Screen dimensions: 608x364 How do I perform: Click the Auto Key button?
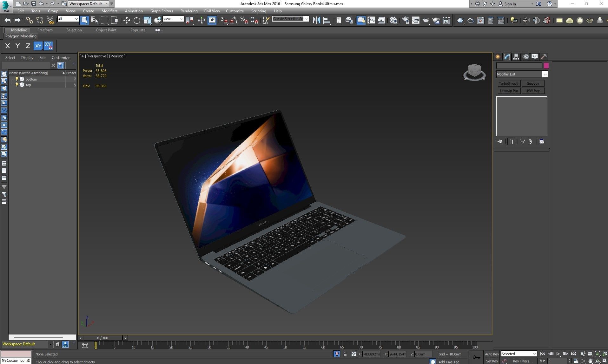(x=492, y=354)
